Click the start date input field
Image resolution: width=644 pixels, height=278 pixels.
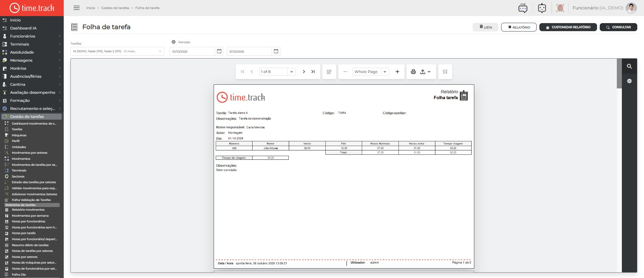[192, 51]
